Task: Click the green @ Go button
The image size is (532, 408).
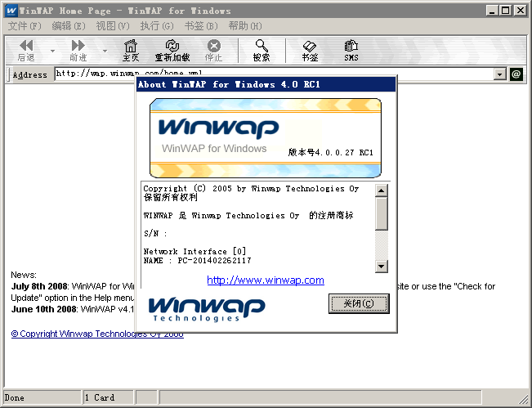Action: (x=516, y=74)
